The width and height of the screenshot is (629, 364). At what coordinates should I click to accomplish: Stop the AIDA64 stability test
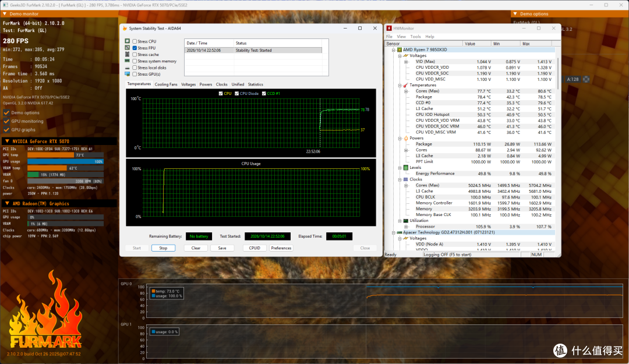pos(163,248)
